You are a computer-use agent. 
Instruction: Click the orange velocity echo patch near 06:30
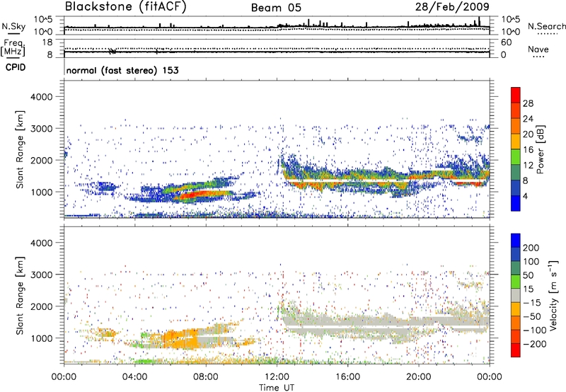click(x=180, y=339)
